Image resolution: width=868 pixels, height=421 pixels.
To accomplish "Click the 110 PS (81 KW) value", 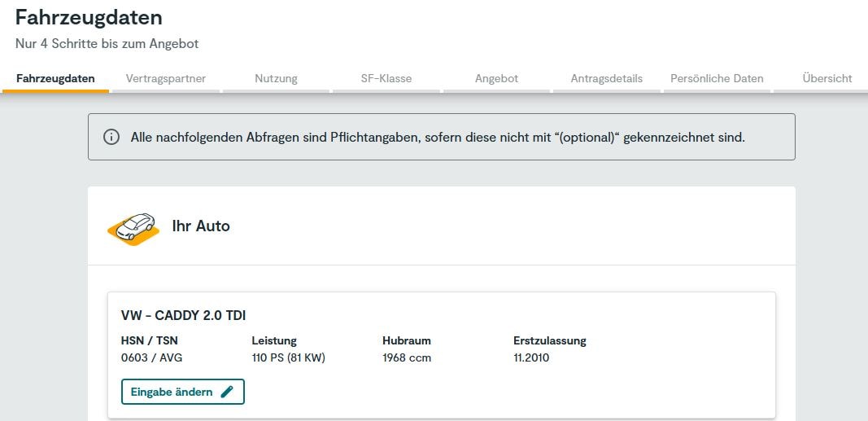I will click(289, 357).
